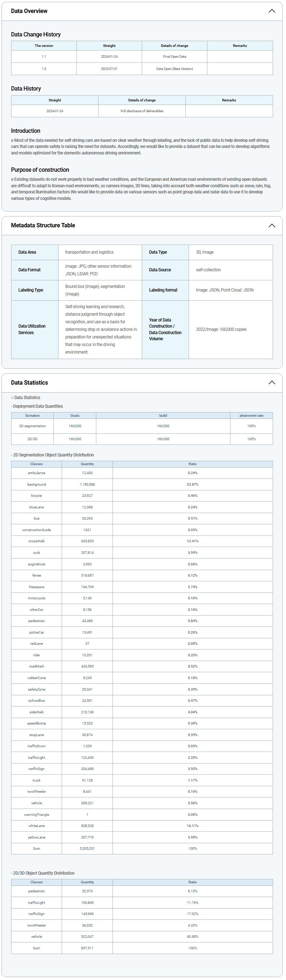Click the Final Open Data cell
This screenshot has height=980, width=286.
click(175, 57)
